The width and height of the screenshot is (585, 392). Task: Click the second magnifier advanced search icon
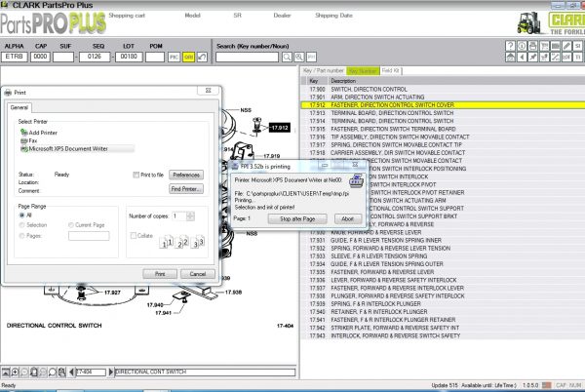[299, 58]
